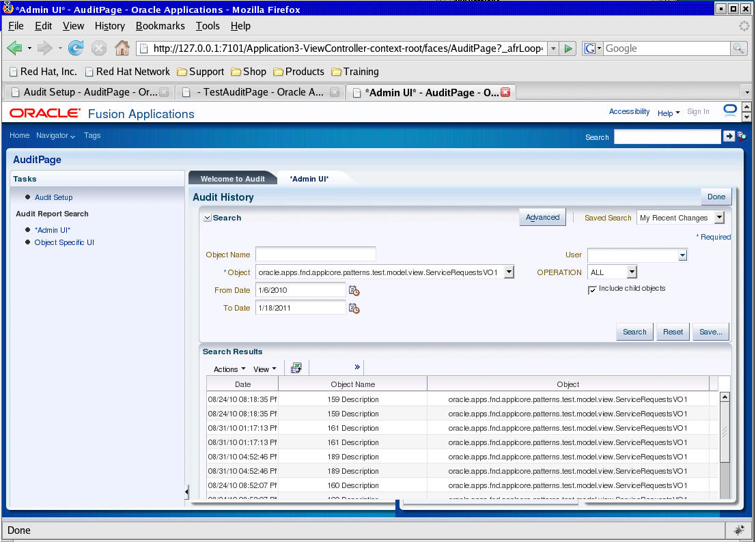The image size is (756, 542).
Task: Click the Reset button
Action: pos(673,331)
